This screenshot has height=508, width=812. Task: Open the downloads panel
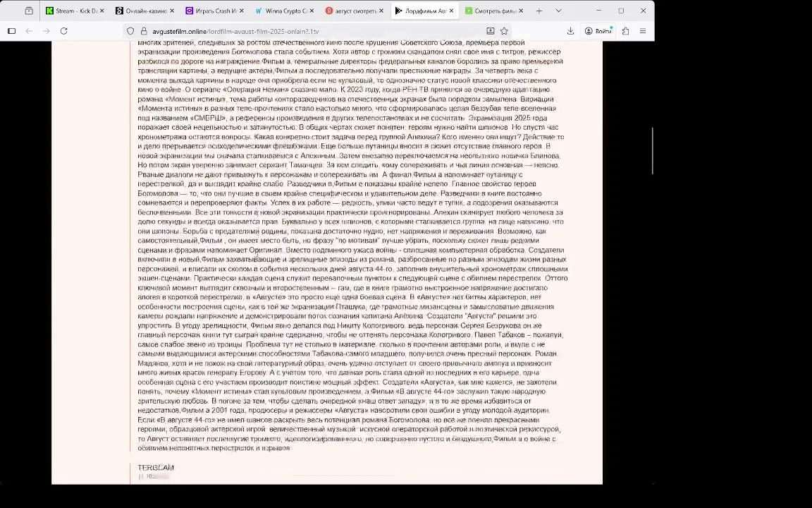(570, 31)
